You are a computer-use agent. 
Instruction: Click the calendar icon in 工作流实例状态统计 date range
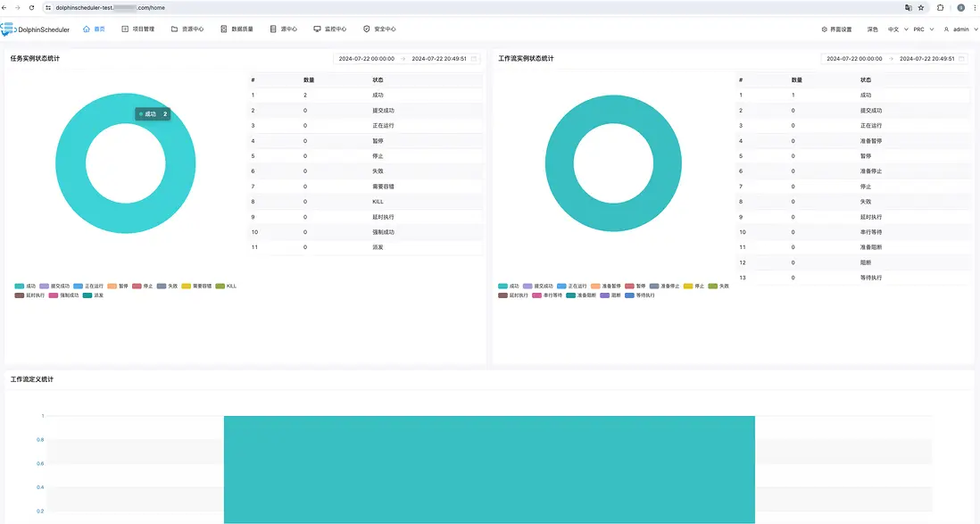pyautogui.click(x=962, y=59)
